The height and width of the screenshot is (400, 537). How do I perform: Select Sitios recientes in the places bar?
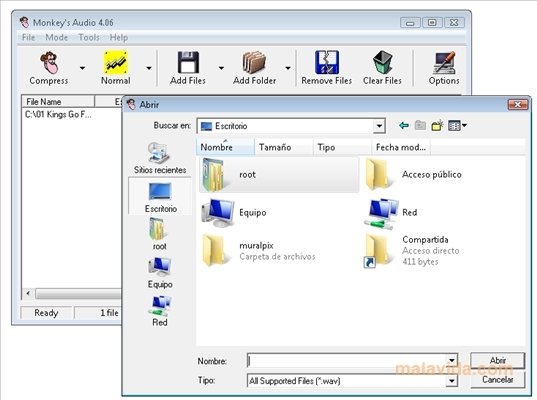pyautogui.click(x=160, y=158)
